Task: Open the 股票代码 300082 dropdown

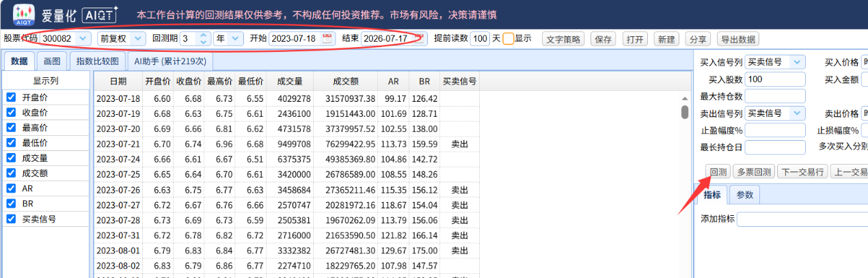Action: [83, 38]
